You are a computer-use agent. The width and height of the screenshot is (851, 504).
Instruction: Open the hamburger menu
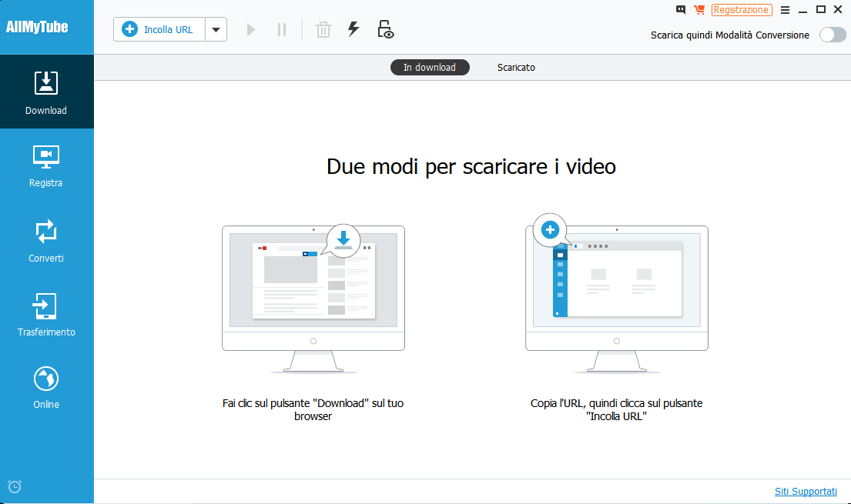tap(785, 10)
